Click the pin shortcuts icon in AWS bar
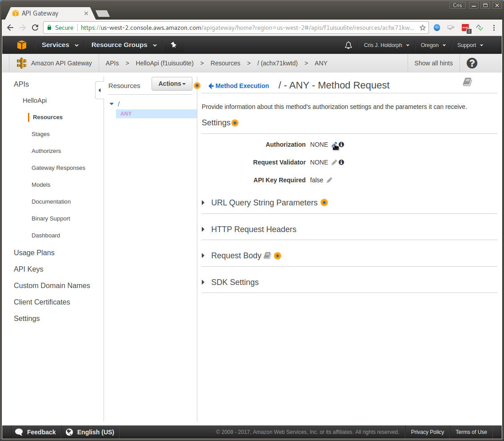The image size is (504, 441). point(174,45)
